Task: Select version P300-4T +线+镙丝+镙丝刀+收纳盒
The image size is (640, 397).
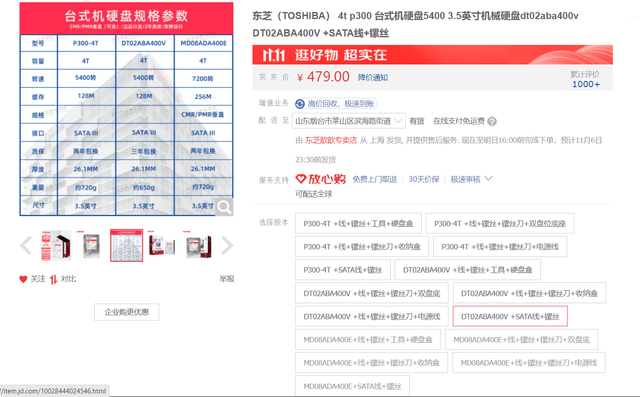Action: click(x=362, y=247)
